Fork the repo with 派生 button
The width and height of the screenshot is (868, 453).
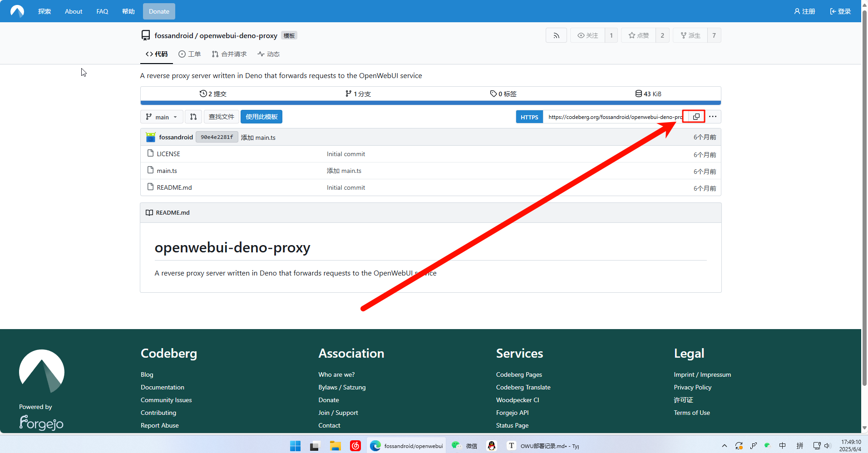690,35
